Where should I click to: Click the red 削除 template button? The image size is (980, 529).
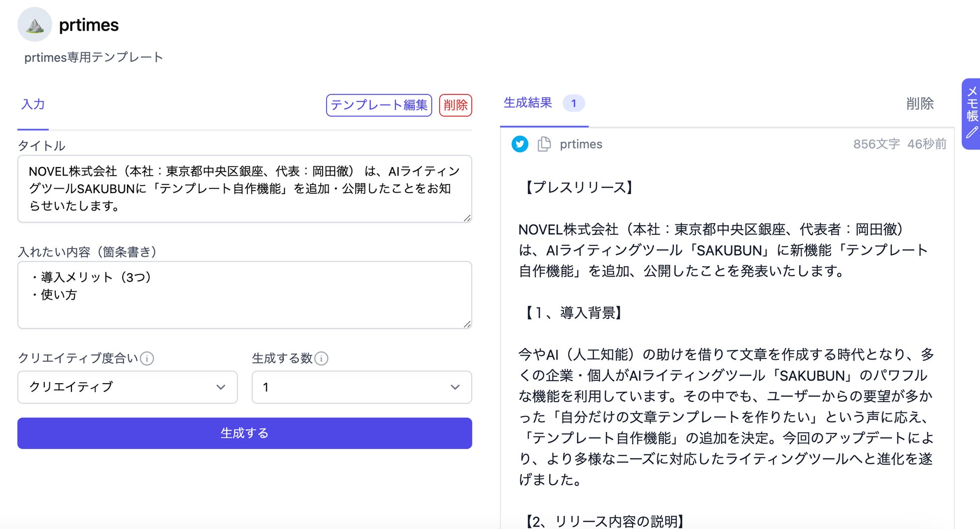coord(455,105)
